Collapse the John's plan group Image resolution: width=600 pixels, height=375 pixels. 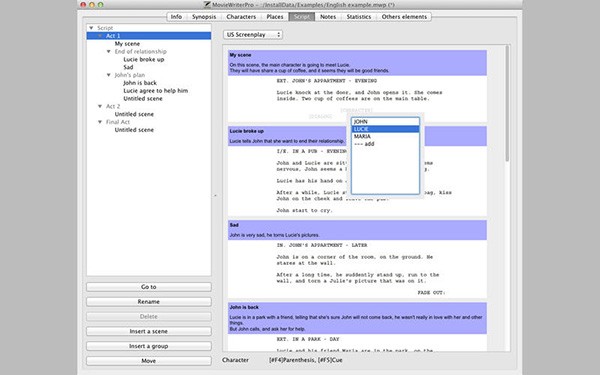(109, 75)
